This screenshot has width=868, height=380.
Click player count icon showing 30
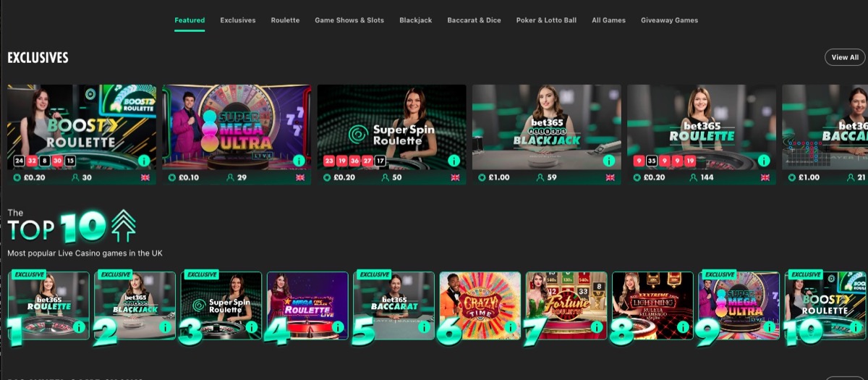pyautogui.click(x=76, y=177)
